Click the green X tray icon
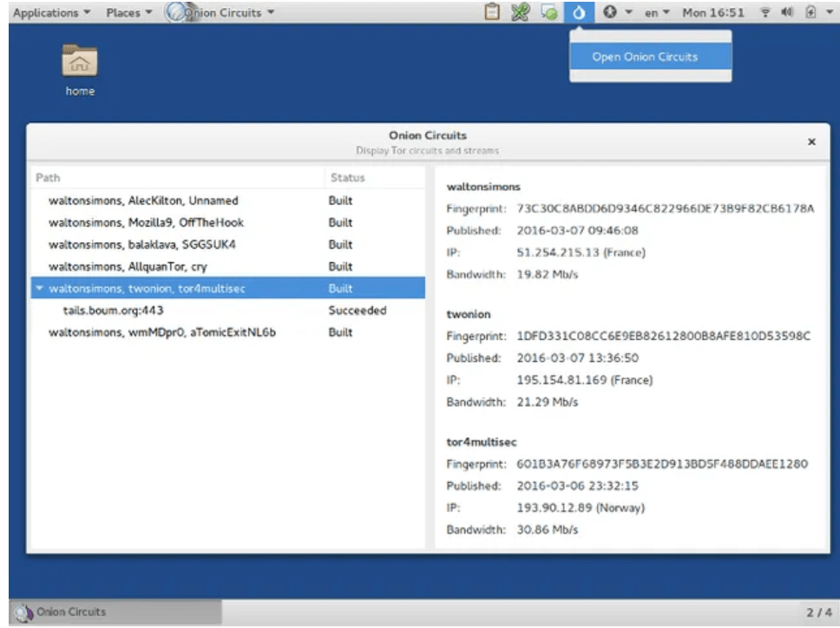This screenshot has height=628, width=840. [x=520, y=12]
